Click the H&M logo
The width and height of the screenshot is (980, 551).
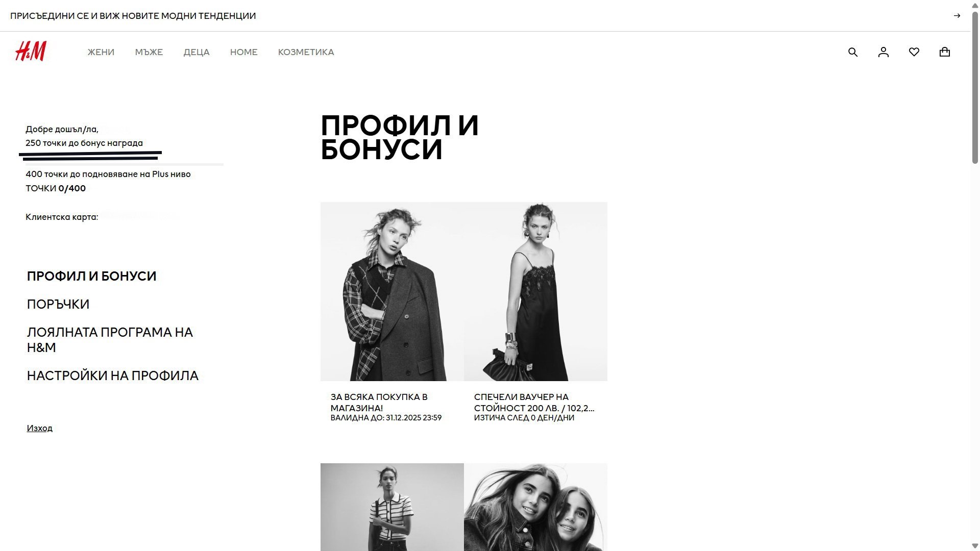point(31,52)
